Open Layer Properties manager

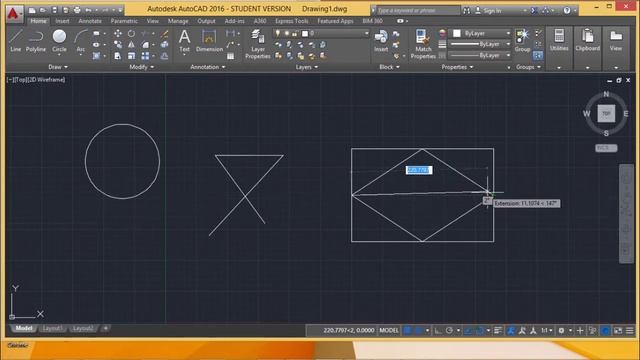point(258,44)
